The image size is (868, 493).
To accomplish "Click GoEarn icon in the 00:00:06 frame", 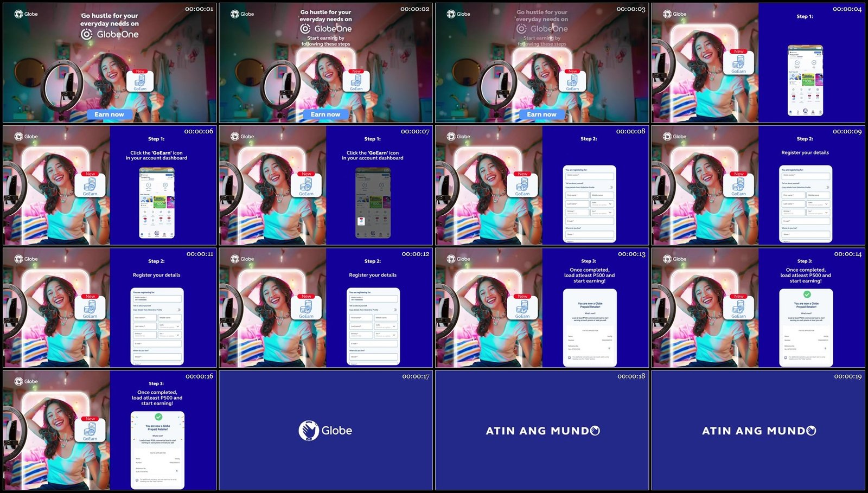I will [x=90, y=184].
